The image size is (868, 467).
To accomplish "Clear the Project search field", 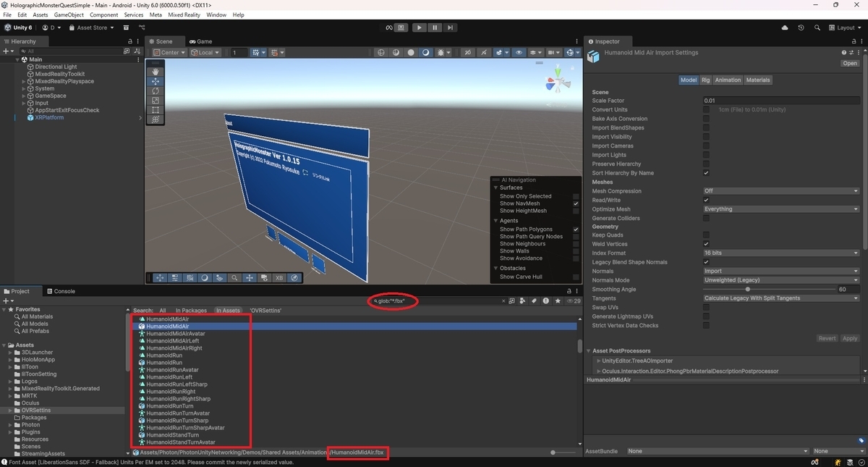I will pyautogui.click(x=504, y=300).
